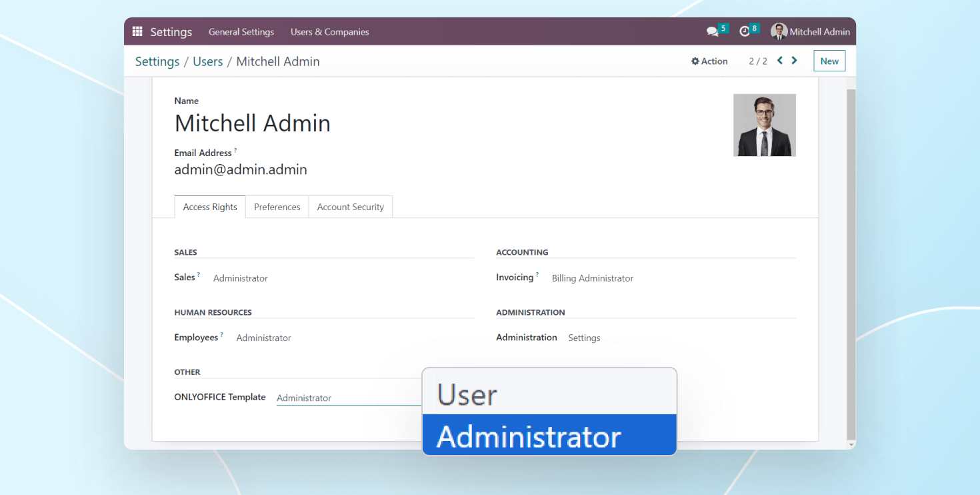Click the user profile photo thumbnail

pyautogui.click(x=764, y=125)
